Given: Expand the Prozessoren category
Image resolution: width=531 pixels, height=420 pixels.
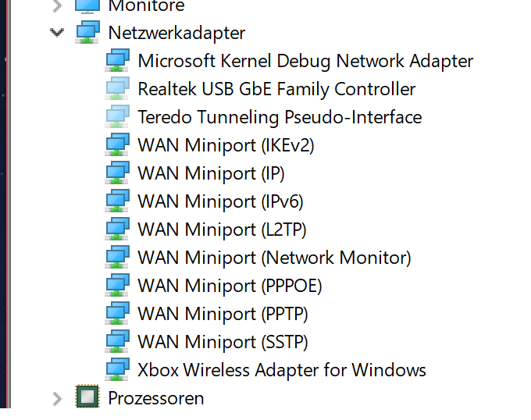Looking at the screenshot, I should (58, 398).
